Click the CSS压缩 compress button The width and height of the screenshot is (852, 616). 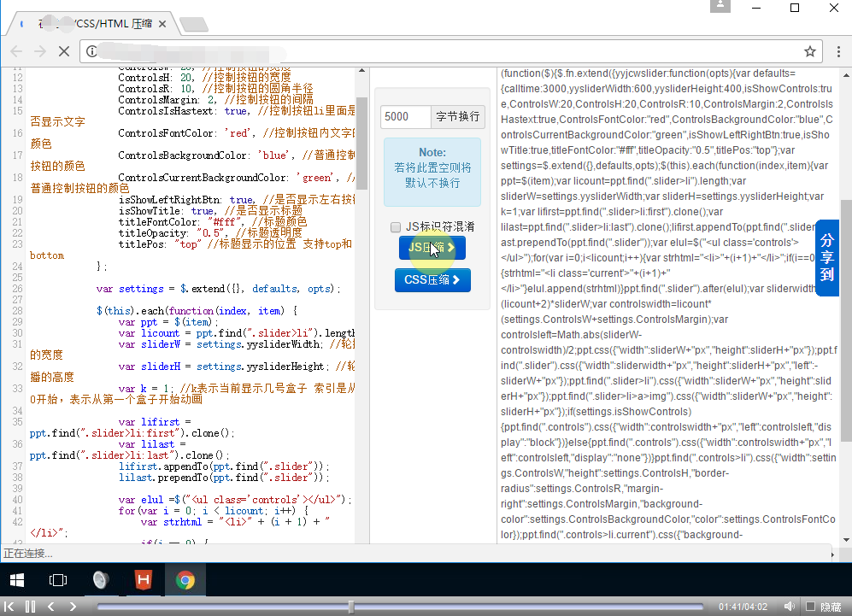[432, 279]
